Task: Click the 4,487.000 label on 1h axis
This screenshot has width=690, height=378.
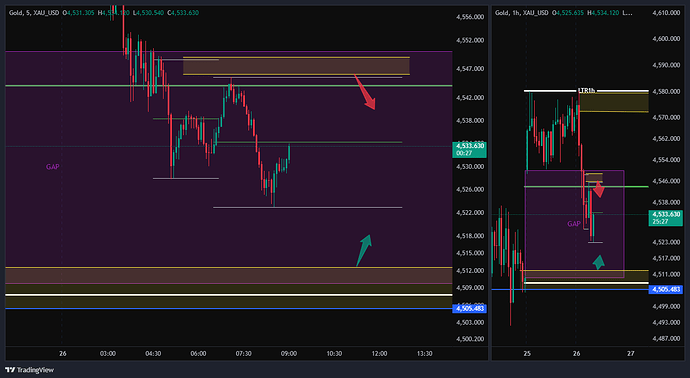Action: 666,338
